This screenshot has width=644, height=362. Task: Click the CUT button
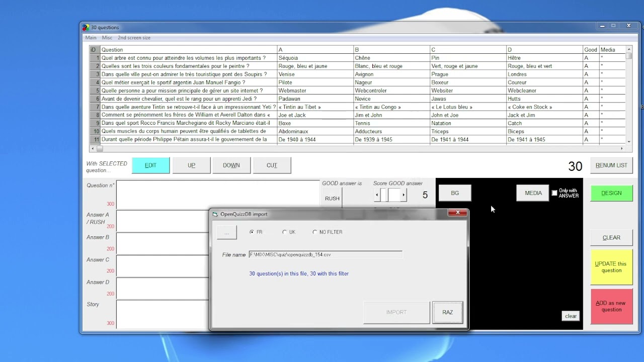click(x=272, y=165)
